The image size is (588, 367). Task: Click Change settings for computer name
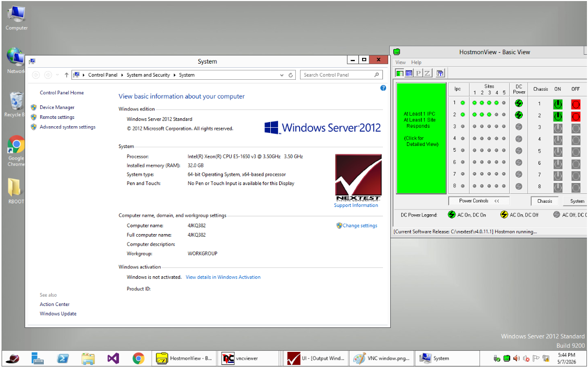(359, 226)
